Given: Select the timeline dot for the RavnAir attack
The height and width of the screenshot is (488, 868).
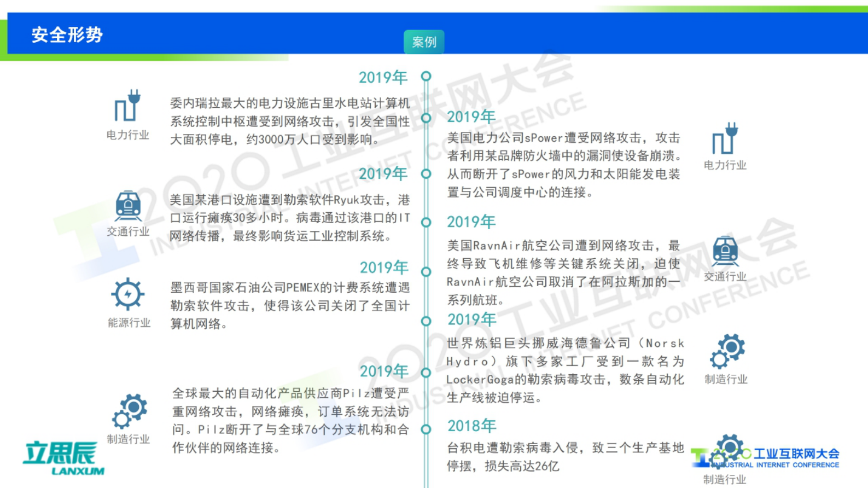Looking at the screenshot, I should click(x=426, y=222).
